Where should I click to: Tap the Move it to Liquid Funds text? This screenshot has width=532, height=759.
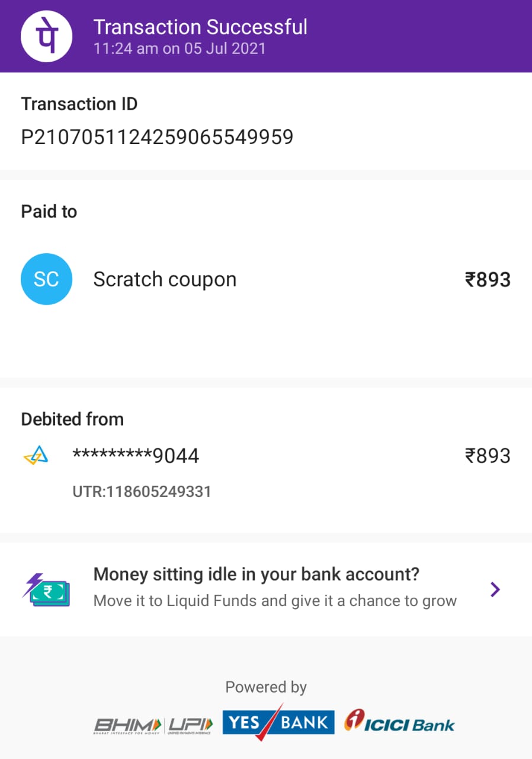[x=275, y=601]
